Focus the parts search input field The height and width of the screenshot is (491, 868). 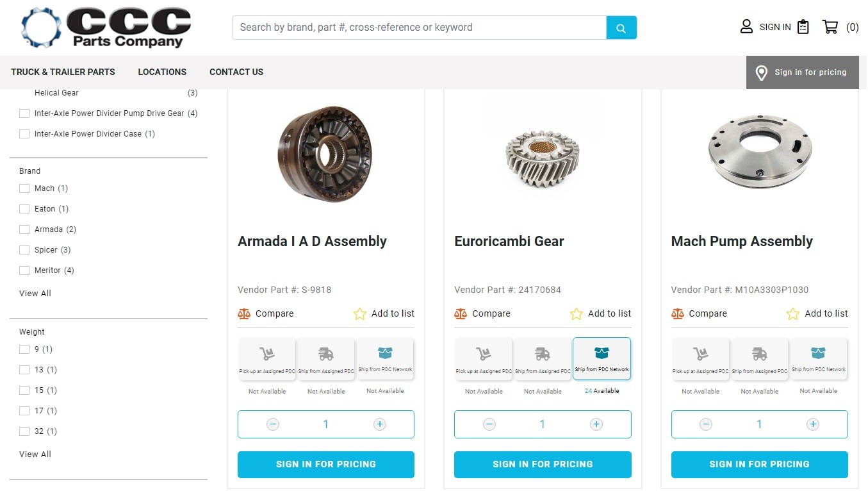coord(419,28)
